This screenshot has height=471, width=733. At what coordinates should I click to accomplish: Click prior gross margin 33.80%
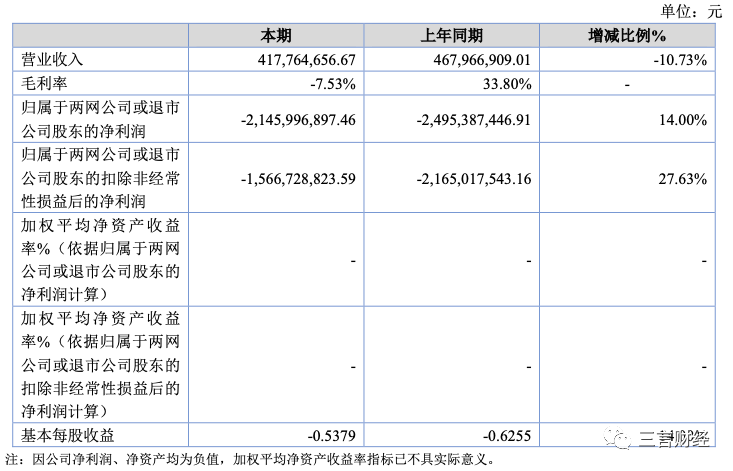[507, 84]
